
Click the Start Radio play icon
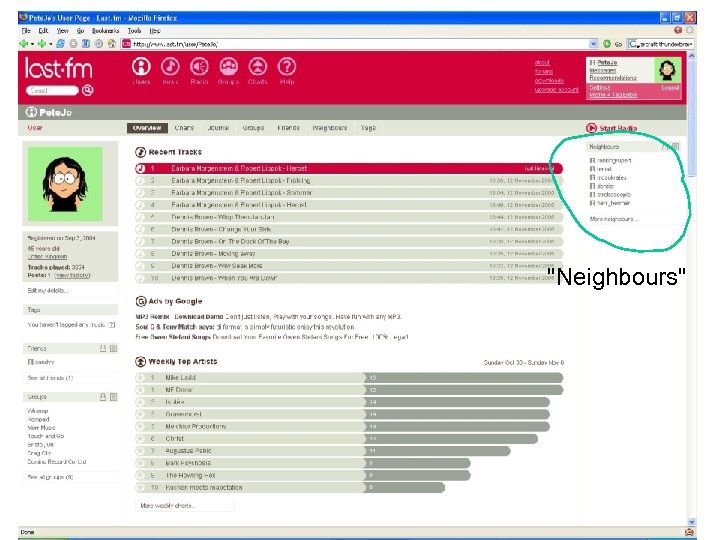click(591, 128)
